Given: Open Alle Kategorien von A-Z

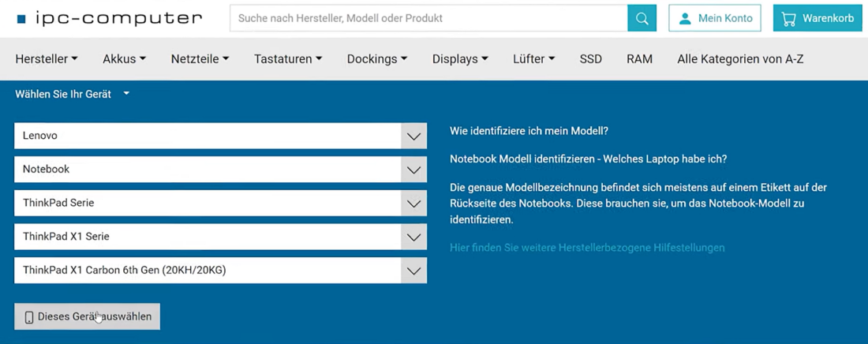Looking at the screenshot, I should (x=740, y=58).
